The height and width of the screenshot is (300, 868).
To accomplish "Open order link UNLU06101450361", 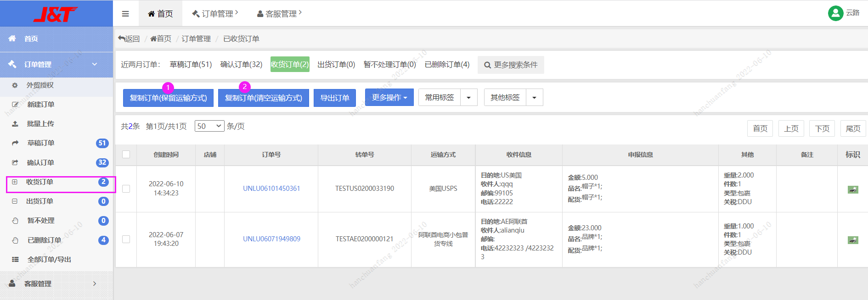I will (x=271, y=189).
